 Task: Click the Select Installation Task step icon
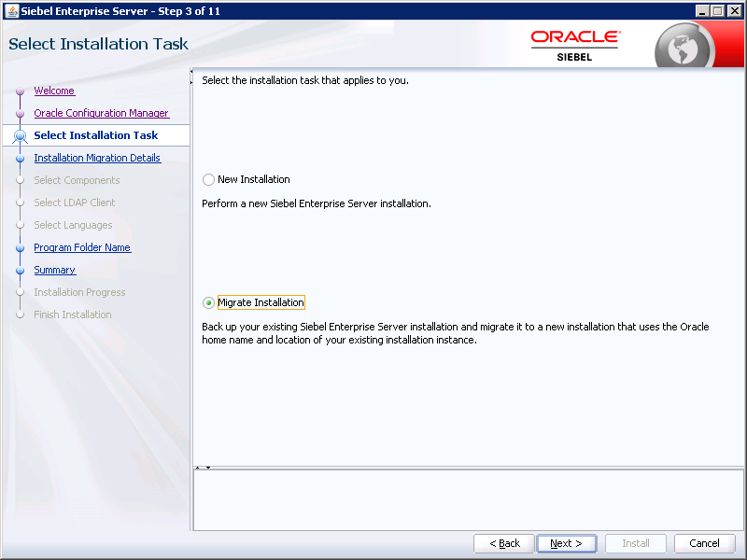point(21,136)
